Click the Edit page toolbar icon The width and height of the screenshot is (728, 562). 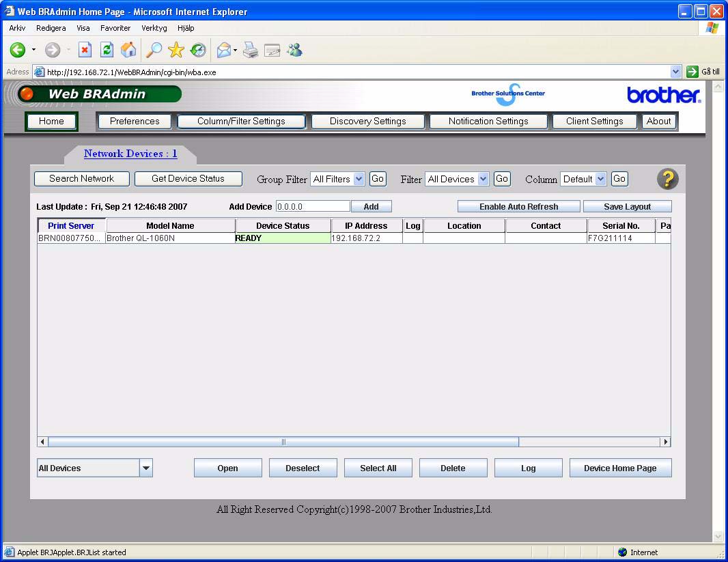272,50
